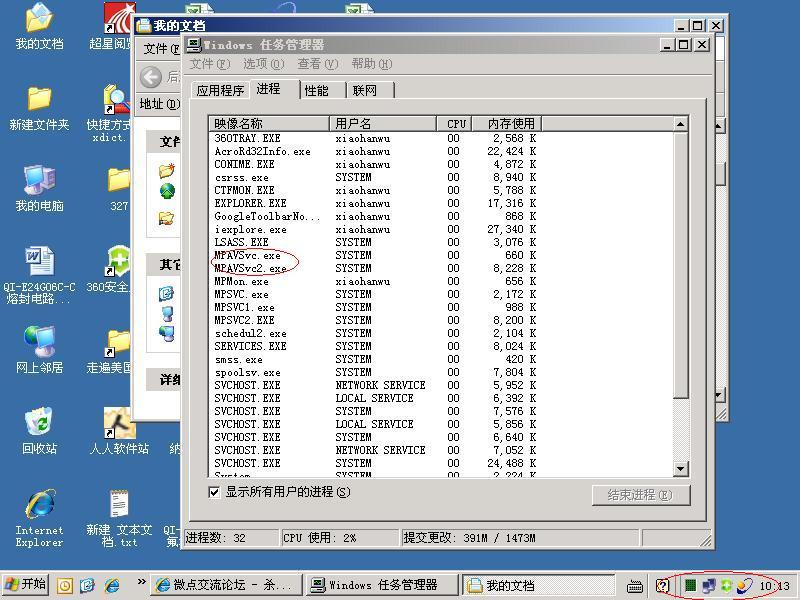Open the 文件(F) menu in Task Manager
The height and width of the screenshot is (600, 800).
(x=210, y=64)
